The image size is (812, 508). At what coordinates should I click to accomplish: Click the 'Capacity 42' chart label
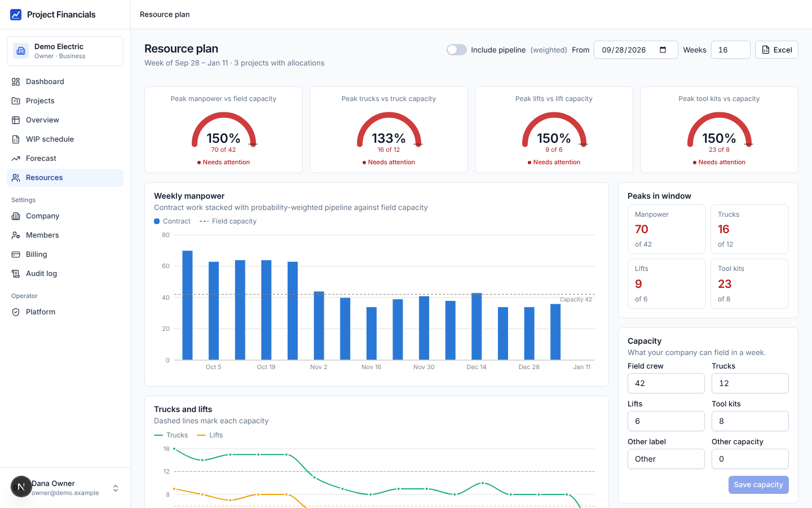576,300
